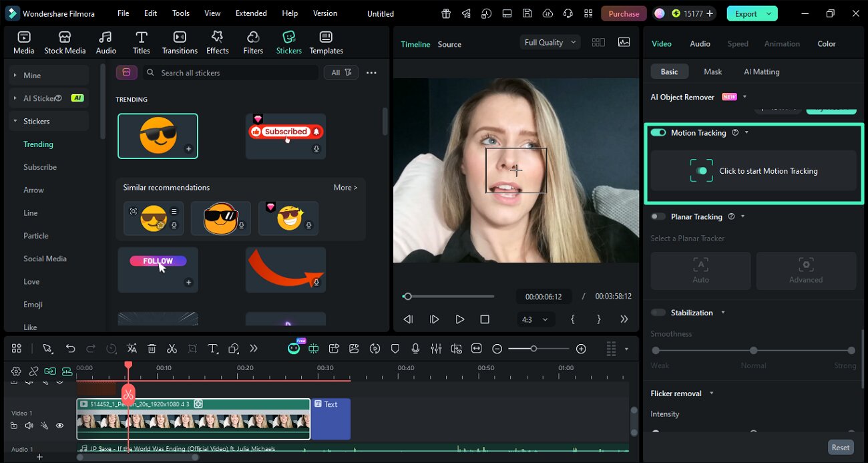Open the Effects panel
The width and height of the screenshot is (868, 463).
[x=217, y=43]
